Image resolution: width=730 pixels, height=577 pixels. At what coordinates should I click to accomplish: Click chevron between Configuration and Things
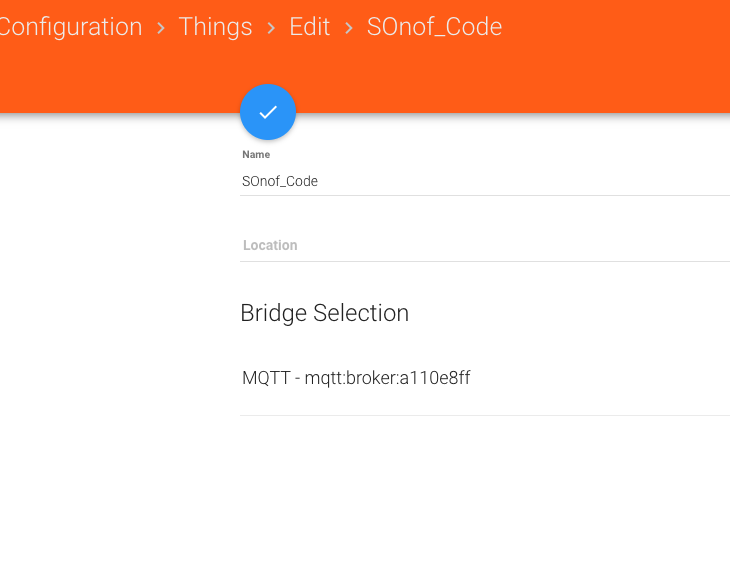coord(161,28)
